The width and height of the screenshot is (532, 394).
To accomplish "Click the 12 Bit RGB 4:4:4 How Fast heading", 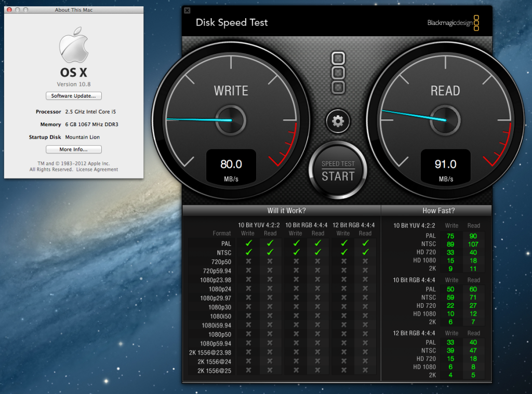I will point(414,333).
